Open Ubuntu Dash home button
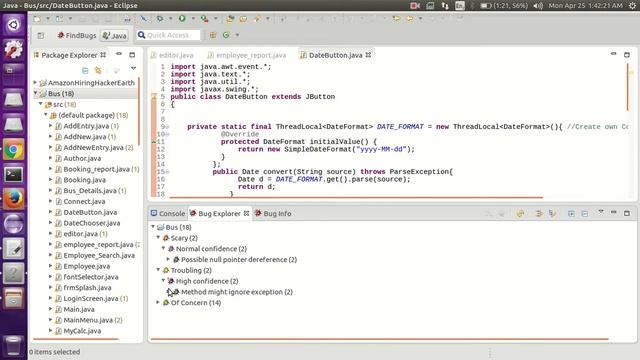This screenshot has width=640, height=360. point(13,25)
